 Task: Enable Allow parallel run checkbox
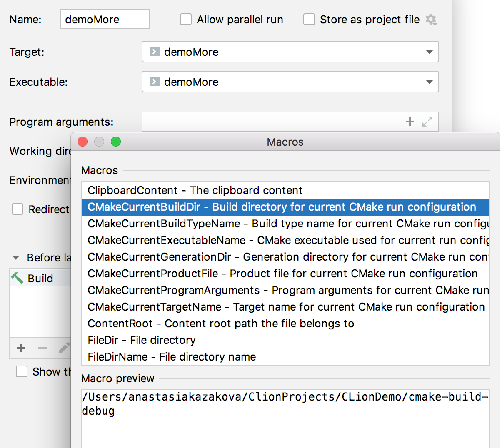pyautogui.click(x=186, y=20)
